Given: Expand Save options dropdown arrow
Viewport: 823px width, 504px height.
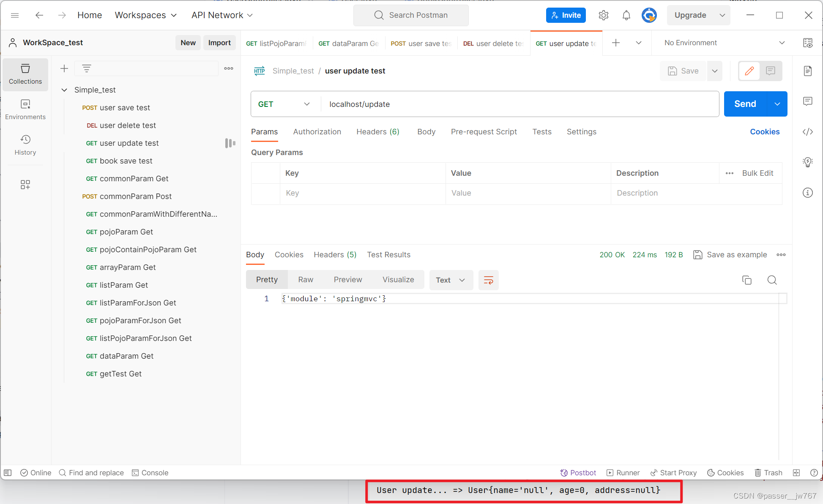Looking at the screenshot, I should coord(715,71).
